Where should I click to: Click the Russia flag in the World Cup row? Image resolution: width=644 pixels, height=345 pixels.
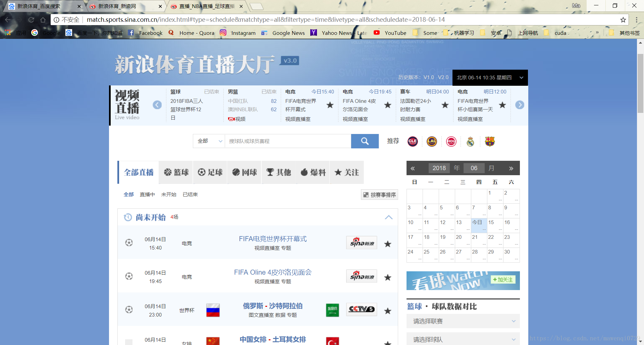click(x=213, y=310)
